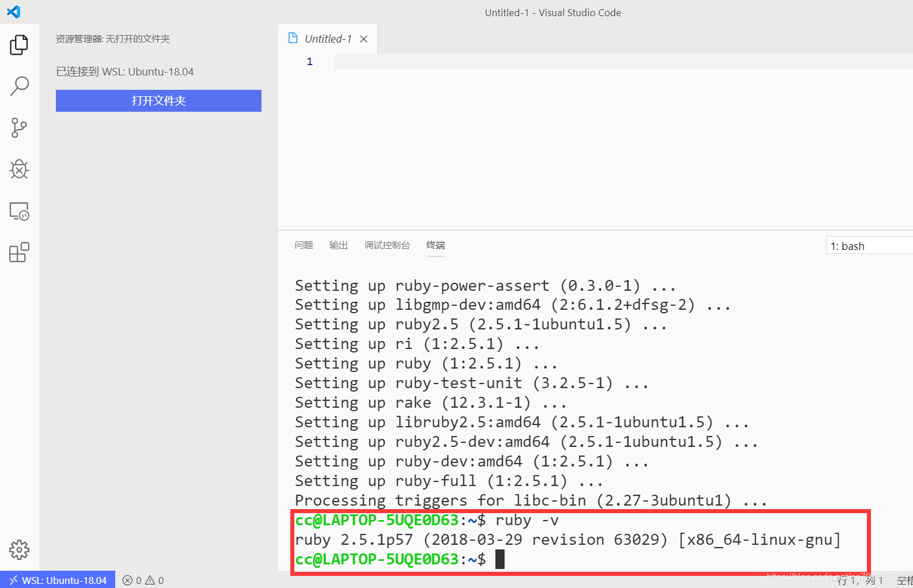Screen dimensions: 913x588
Task: Click line number 1 in the gutter
Action: (x=310, y=62)
